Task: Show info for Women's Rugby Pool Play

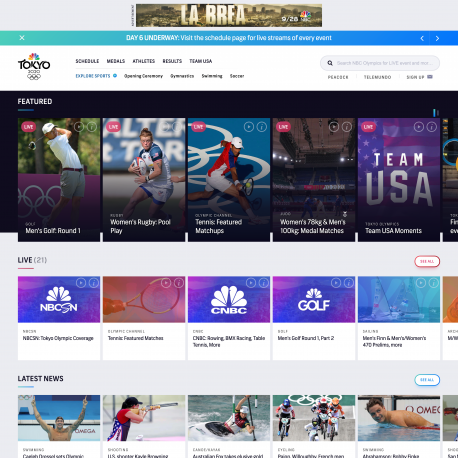Action: pos(178,127)
